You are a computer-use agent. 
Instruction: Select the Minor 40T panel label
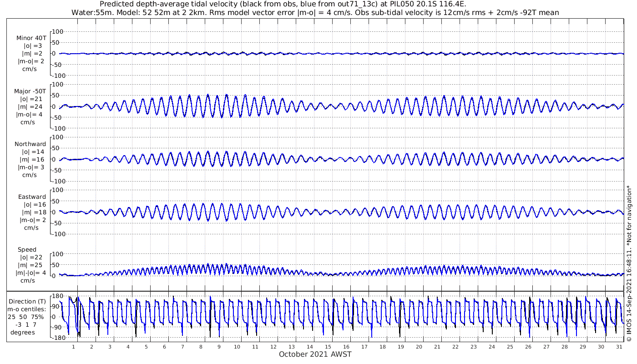coord(30,38)
